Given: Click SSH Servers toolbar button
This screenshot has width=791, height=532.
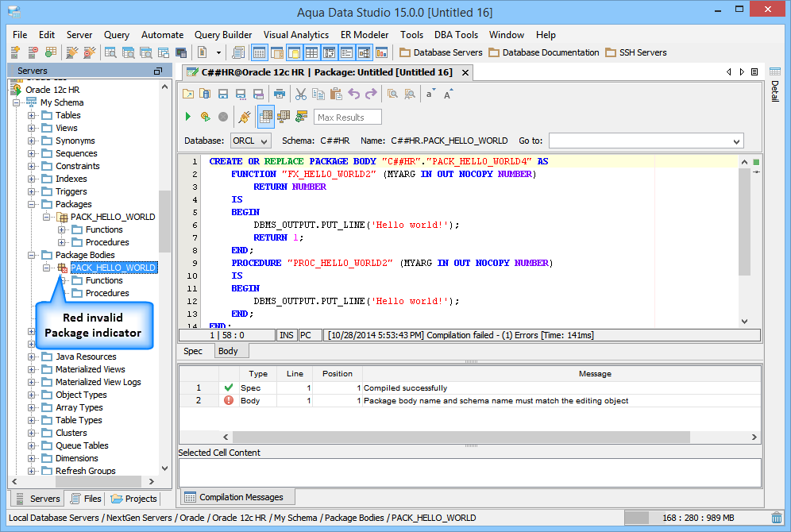Looking at the screenshot, I should click(635, 52).
